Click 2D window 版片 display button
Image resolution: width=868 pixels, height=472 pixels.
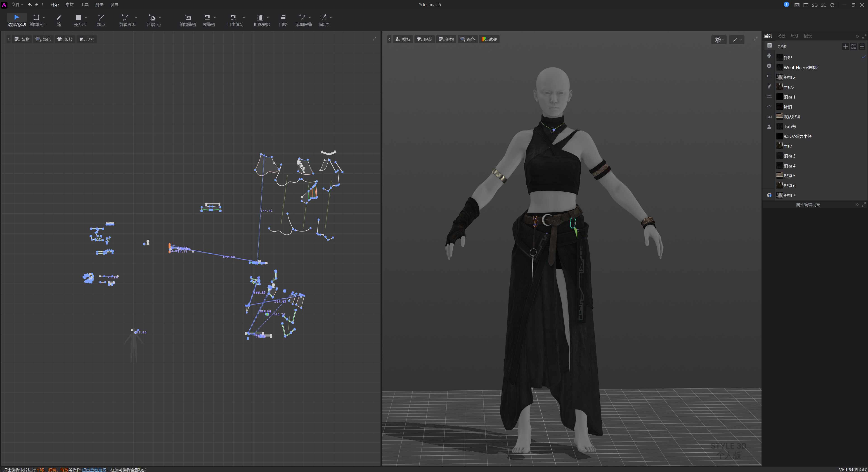click(65, 39)
